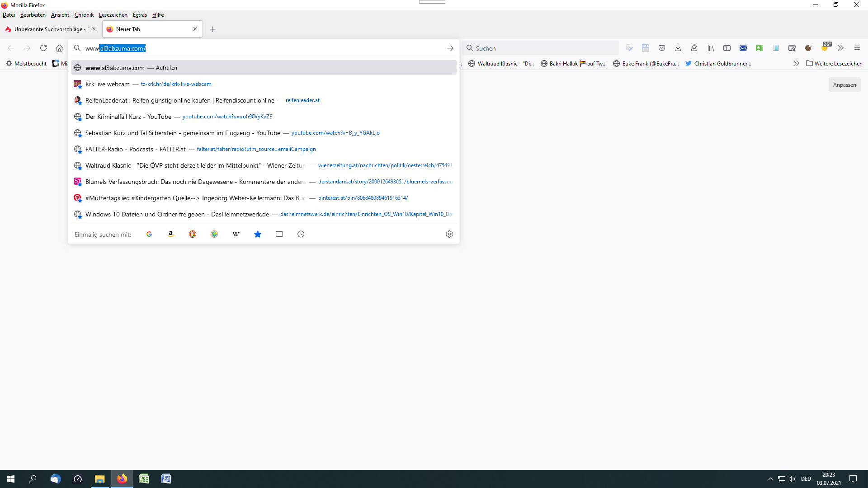Click the history clock search shortcut
The width and height of the screenshot is (868, 488).
pos(301,234)
